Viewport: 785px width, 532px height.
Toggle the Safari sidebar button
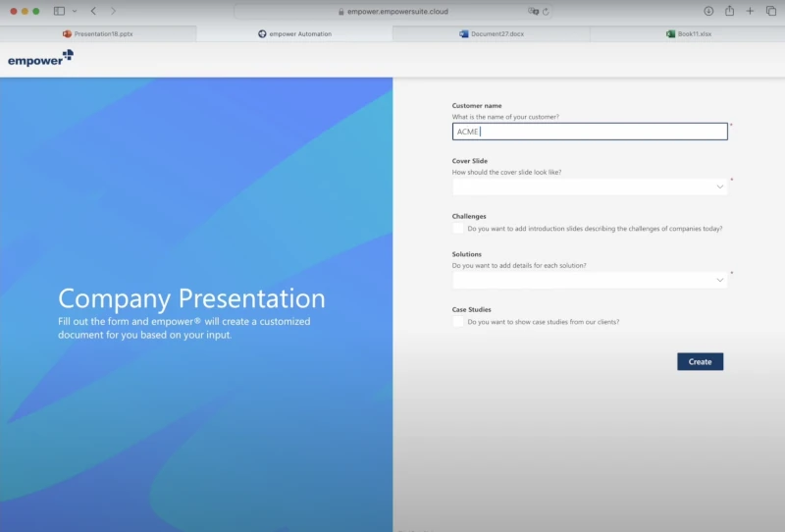click(x=59, y=11)
